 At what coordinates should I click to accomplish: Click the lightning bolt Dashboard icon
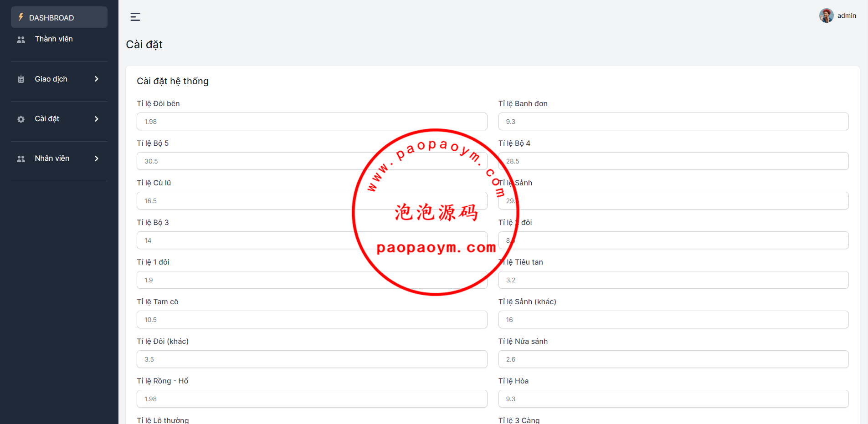pos(21,17)
